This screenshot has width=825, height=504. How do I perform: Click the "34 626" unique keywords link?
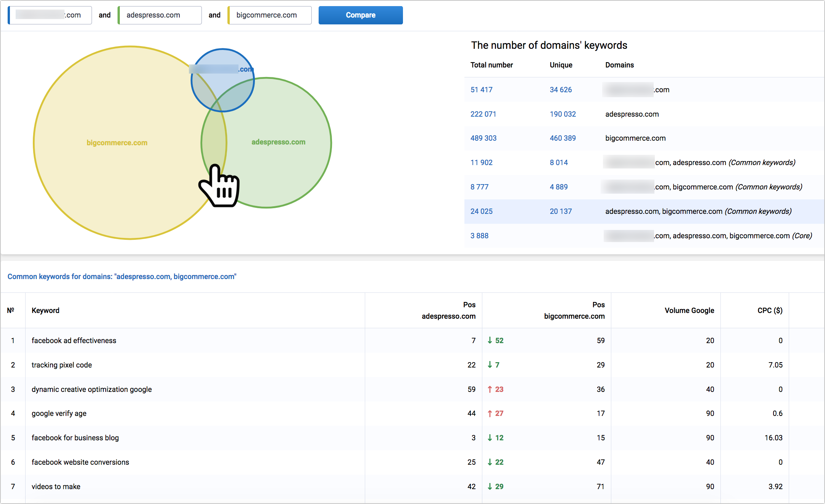click(x=561, y=90)
